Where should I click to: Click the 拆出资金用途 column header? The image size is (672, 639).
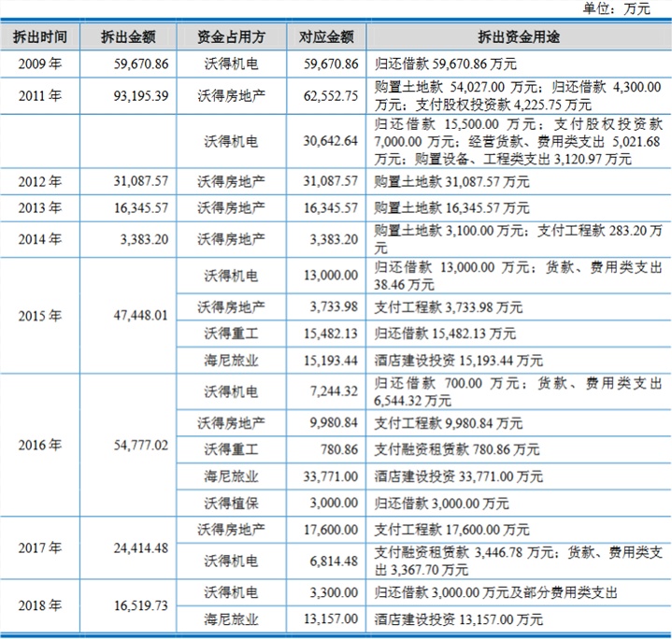(x=519, y=36)
